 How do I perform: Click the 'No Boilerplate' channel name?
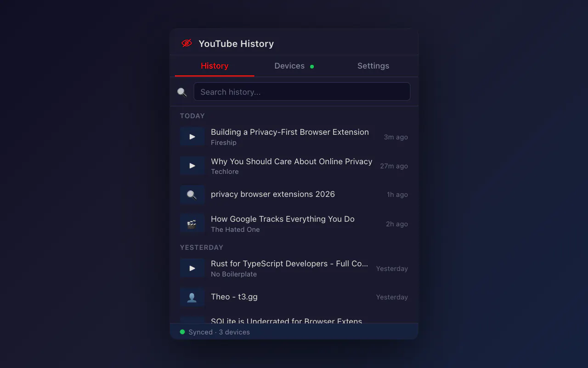point(234,274)
